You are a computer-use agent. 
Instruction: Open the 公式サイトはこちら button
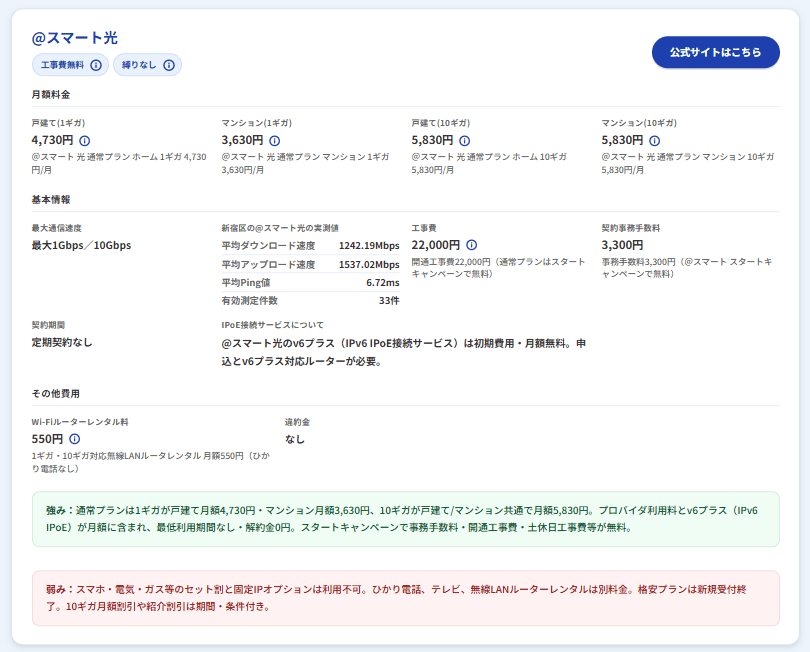(715, 52)
